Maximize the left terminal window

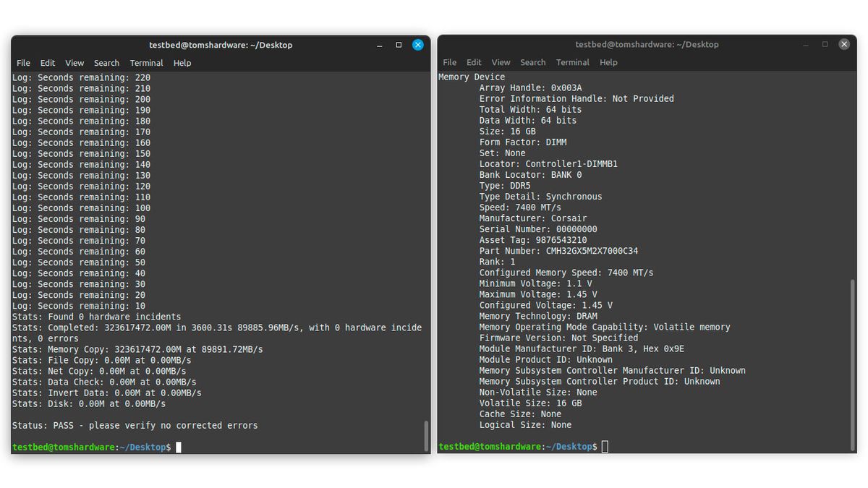click(399, 45)
